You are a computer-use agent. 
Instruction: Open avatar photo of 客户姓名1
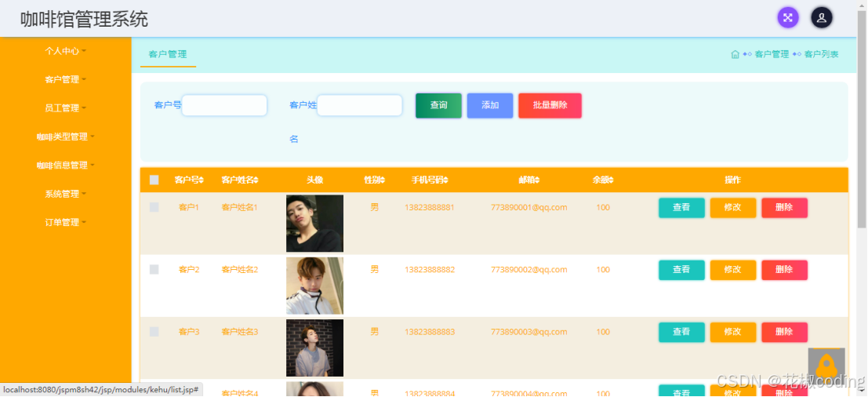click(314, 223)
